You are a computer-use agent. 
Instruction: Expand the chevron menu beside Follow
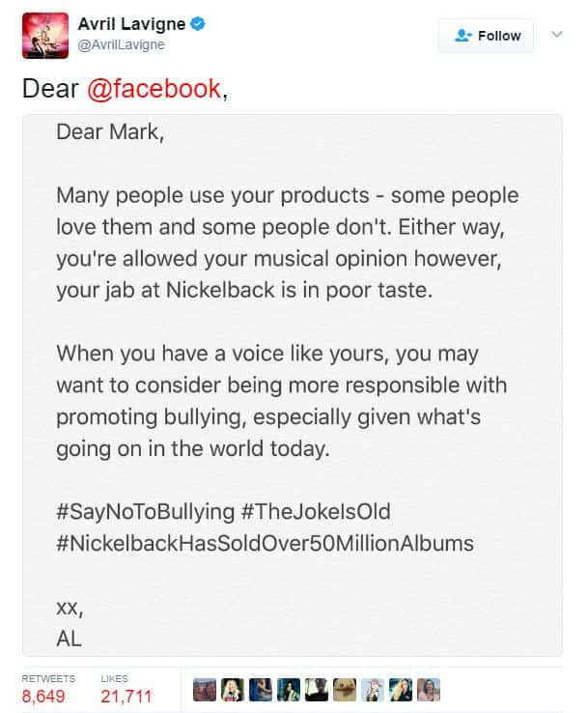tap(556, 35)
